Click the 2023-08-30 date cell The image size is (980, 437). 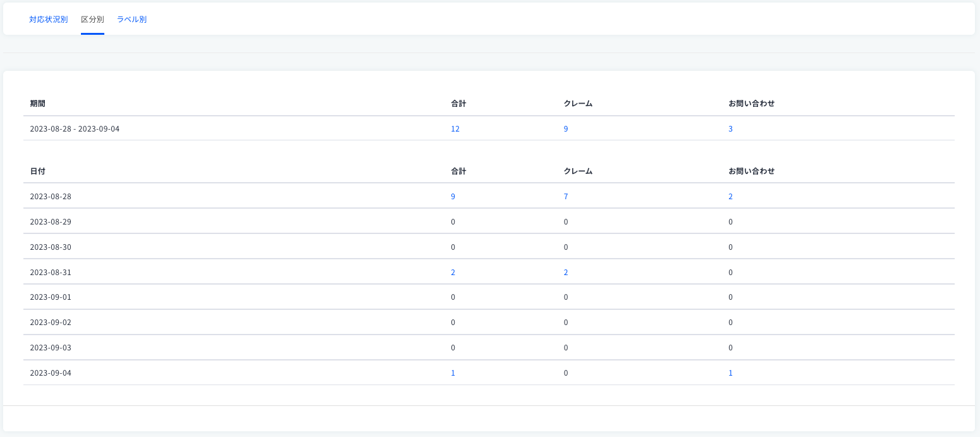(x=51, y=247)
